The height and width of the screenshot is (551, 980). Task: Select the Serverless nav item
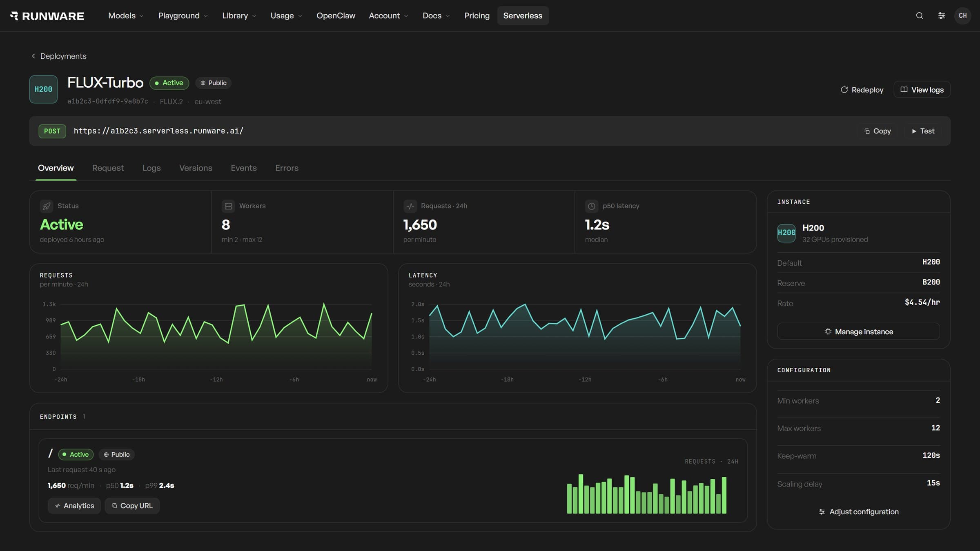click(x=523, y=16)
